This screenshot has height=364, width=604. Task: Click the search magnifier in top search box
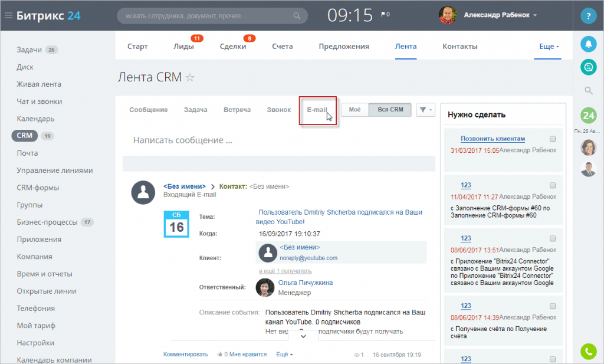[x=297, y=16]
